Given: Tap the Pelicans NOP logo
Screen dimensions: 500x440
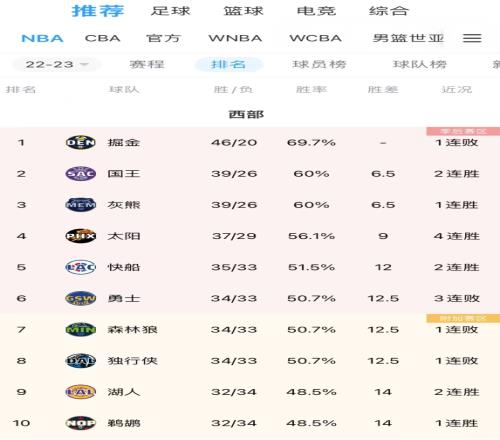Looking at the screenshot, I should coord(81,423).
